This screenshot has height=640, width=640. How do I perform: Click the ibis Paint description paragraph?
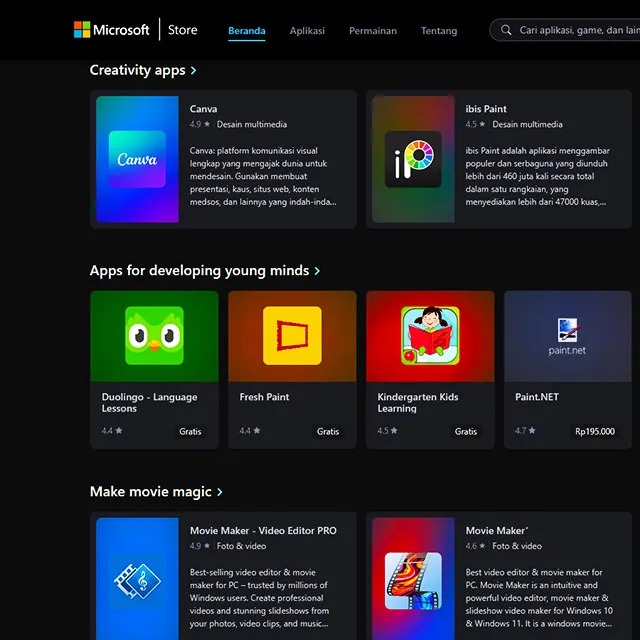(x=538, y=176)
